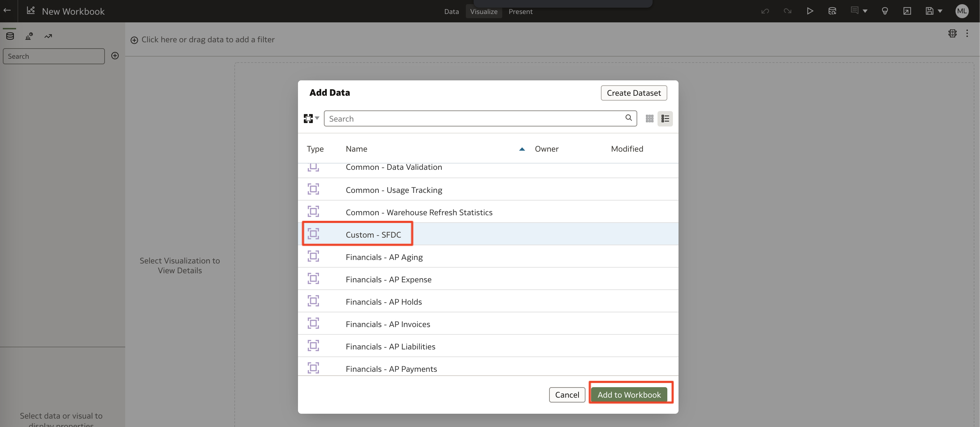Click the Create Dataset button
This screenshot has height=427, width=980.
(633, 93)
